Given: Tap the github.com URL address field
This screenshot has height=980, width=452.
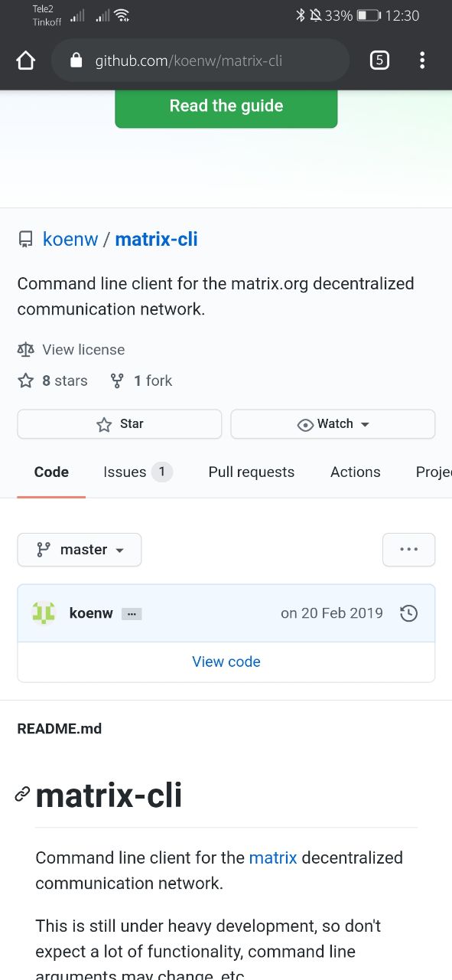Looking at the screenshot, I should 200,60.
